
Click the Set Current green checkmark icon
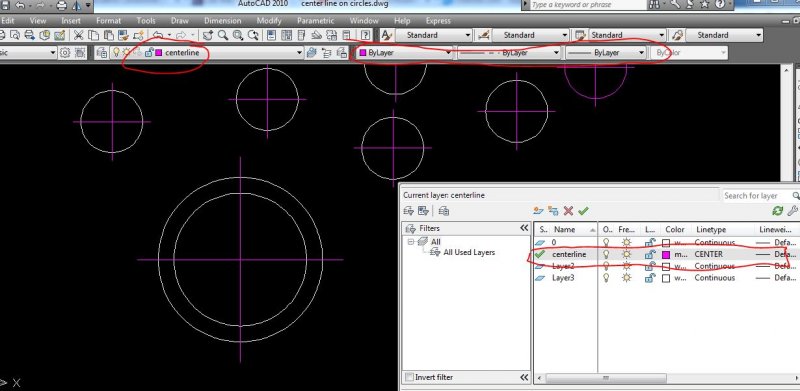pos(583,211)
